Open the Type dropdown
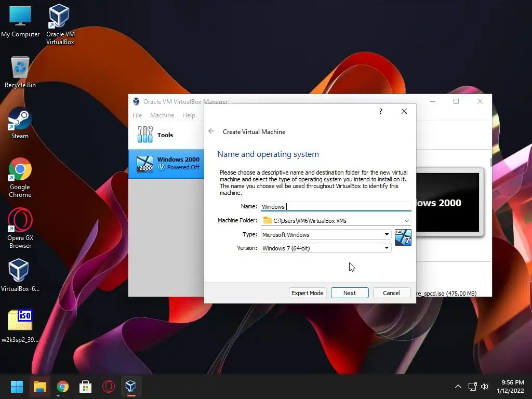The height and width of the screenshot is (399, 532). pos(326,234)
